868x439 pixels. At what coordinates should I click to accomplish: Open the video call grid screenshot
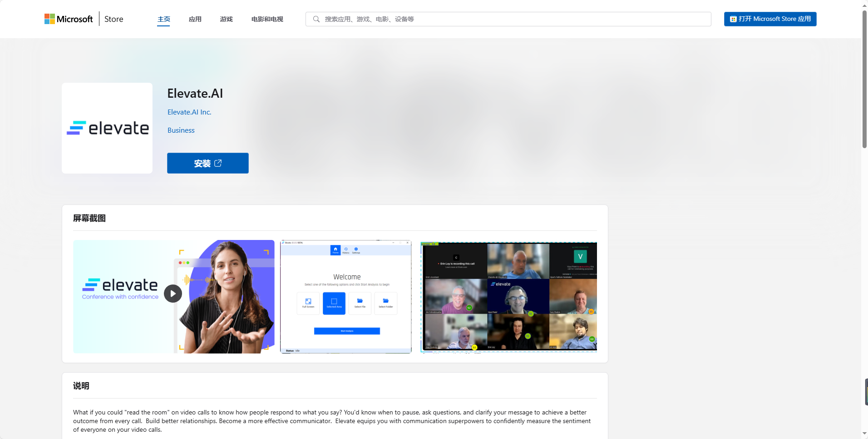click(508, 296)
